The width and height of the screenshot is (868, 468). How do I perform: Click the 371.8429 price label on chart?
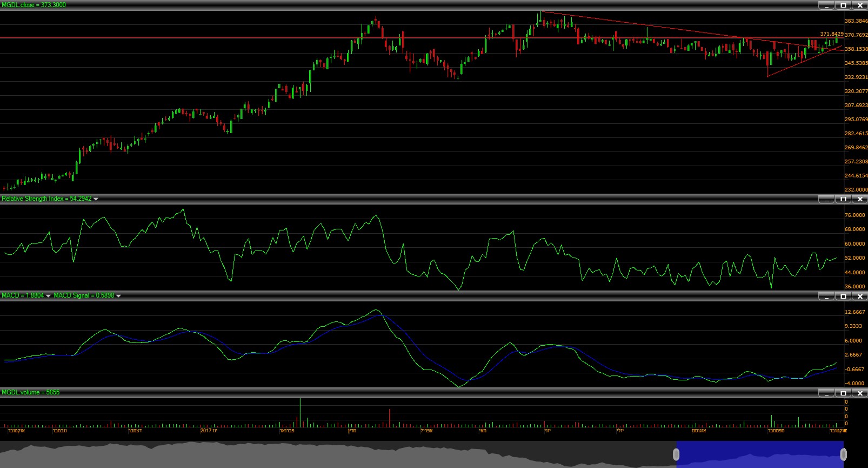pyautogui.click(x=831, y=34)
